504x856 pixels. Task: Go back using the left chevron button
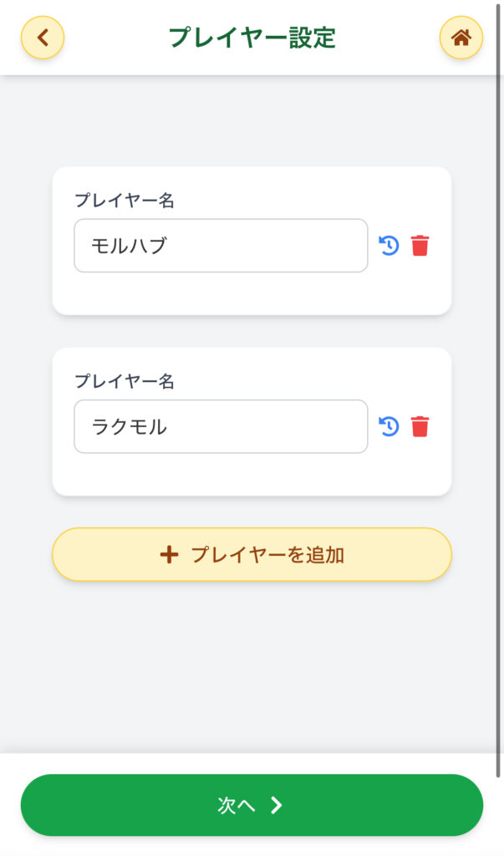coord(43,38)
